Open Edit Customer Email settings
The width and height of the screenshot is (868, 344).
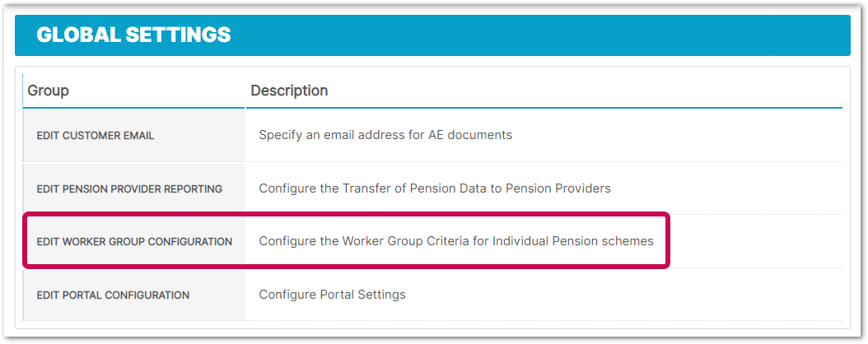(96, 135)
